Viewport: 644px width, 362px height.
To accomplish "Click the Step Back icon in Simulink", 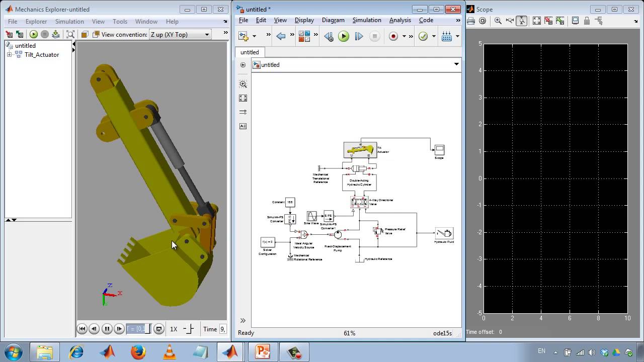I will click(329, 36).
